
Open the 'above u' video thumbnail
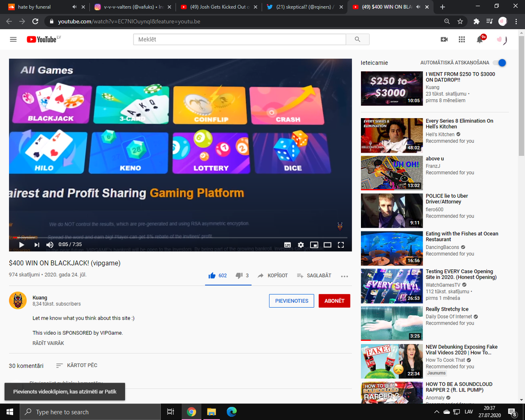pyautogui.click(x=391, y=173)
